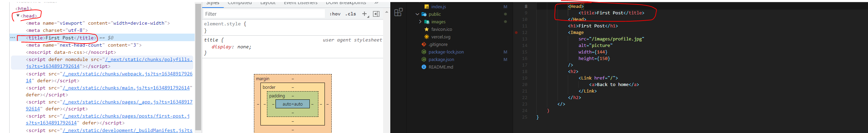Click the package-lock.json node icon
Screen dimensions: 868x133
click(x=424, y=52)
